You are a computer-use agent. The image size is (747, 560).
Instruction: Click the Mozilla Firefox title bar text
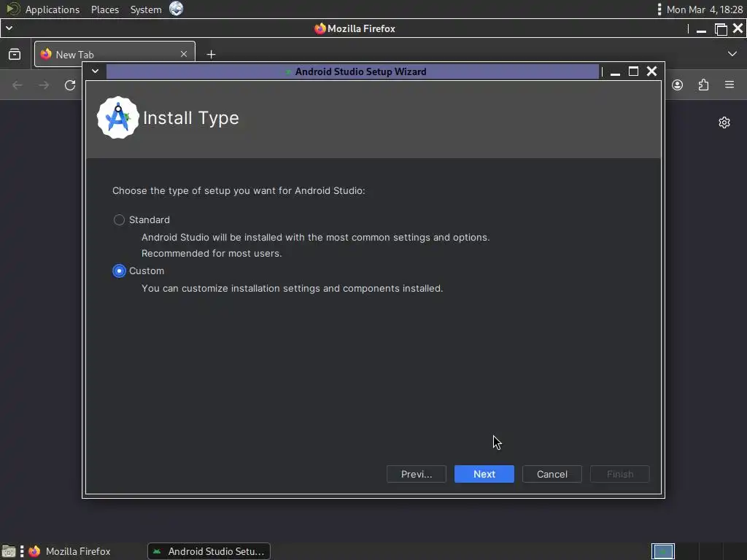pos(361,28)
